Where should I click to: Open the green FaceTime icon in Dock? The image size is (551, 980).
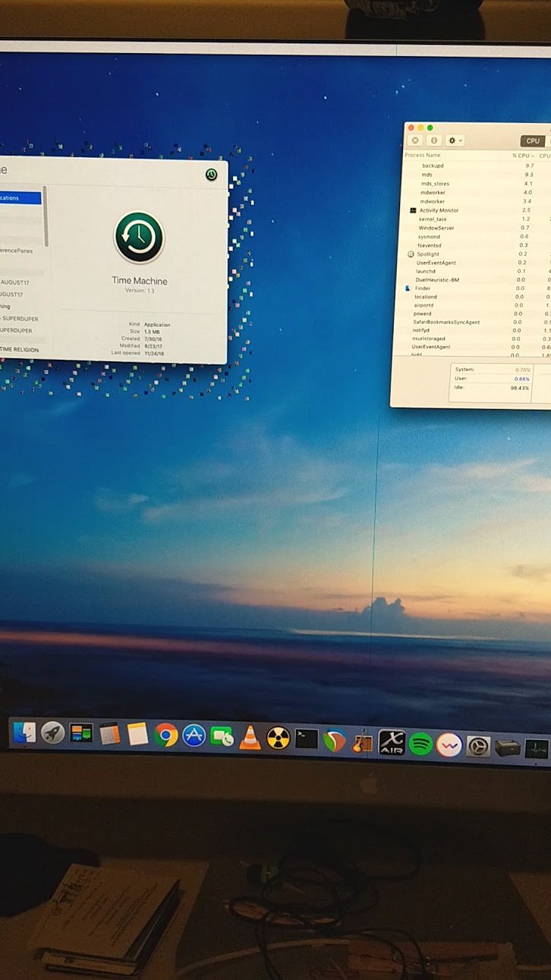[222, 736]
